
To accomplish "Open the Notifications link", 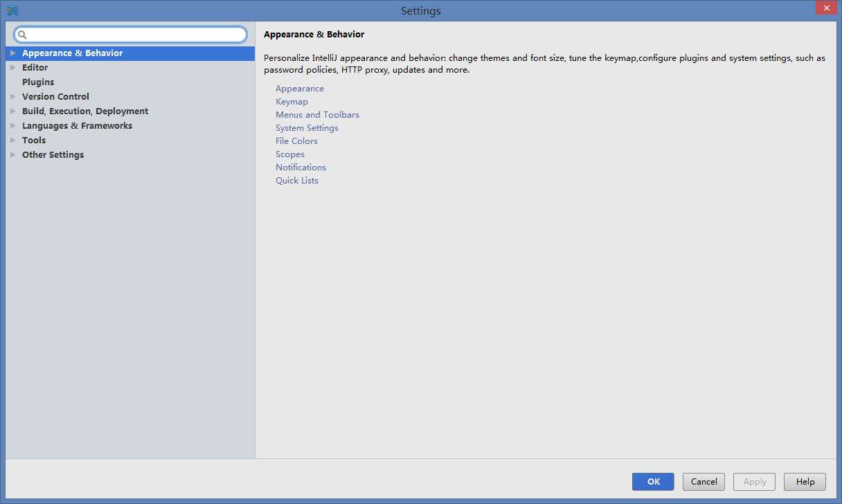I will pyautogui.click(x=301, y=168).
